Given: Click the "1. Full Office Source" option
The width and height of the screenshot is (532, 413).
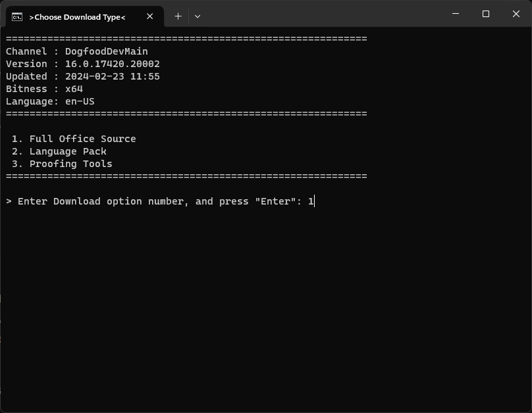Looking at the screenshot, I should coord(74,139).
